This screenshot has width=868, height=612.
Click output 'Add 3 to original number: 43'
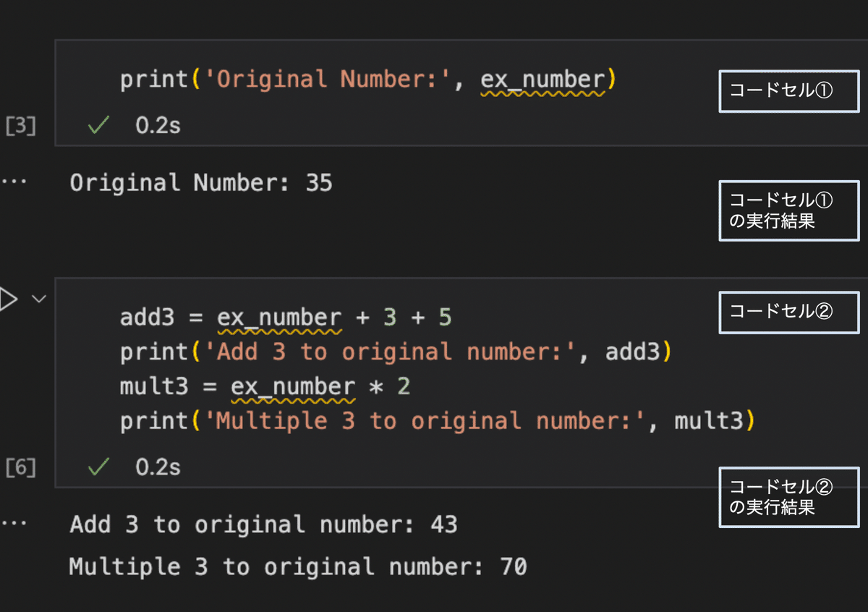(x=263, y=524)
